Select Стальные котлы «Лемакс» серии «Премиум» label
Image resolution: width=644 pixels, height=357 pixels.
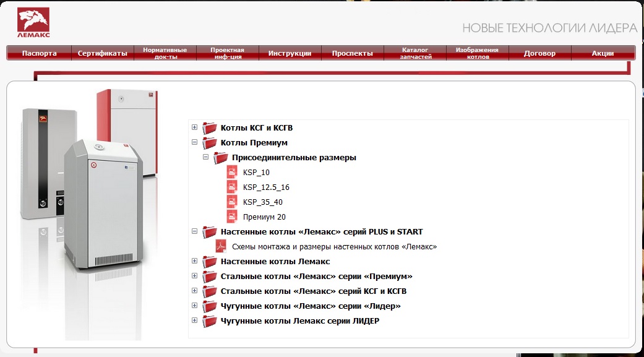tap(316, 276)
